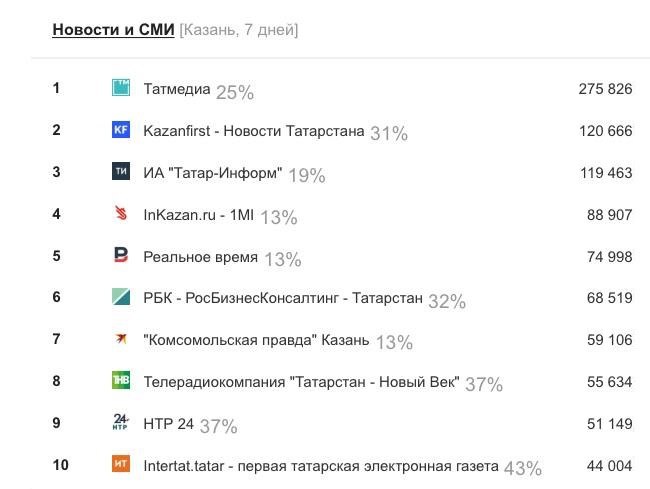650x489 pixels.
Task: Click the Комсомольская правда star icon
Action: point(121,339)
